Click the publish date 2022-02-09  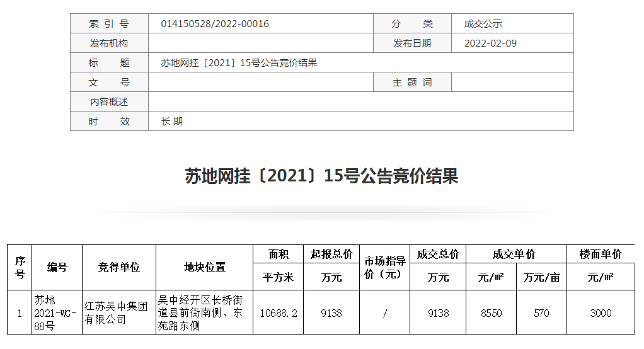[490, 43]
